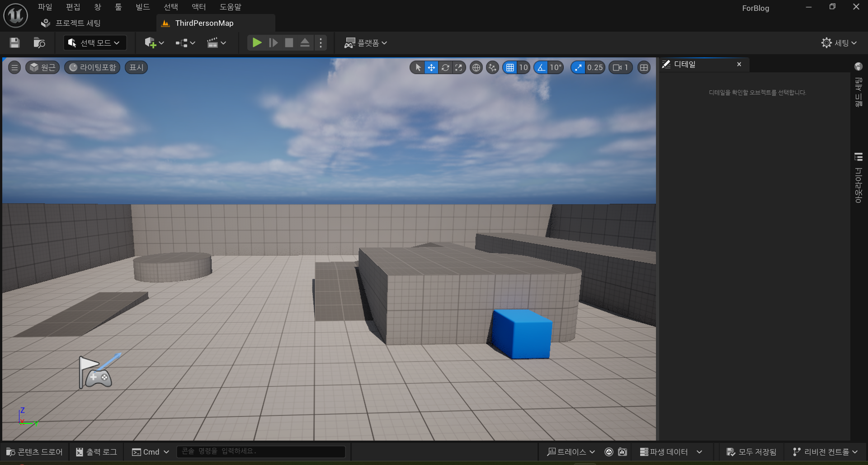Open the viewport options hamburger menu
Viewport: 868px width, 465px height.
[14, 67]
